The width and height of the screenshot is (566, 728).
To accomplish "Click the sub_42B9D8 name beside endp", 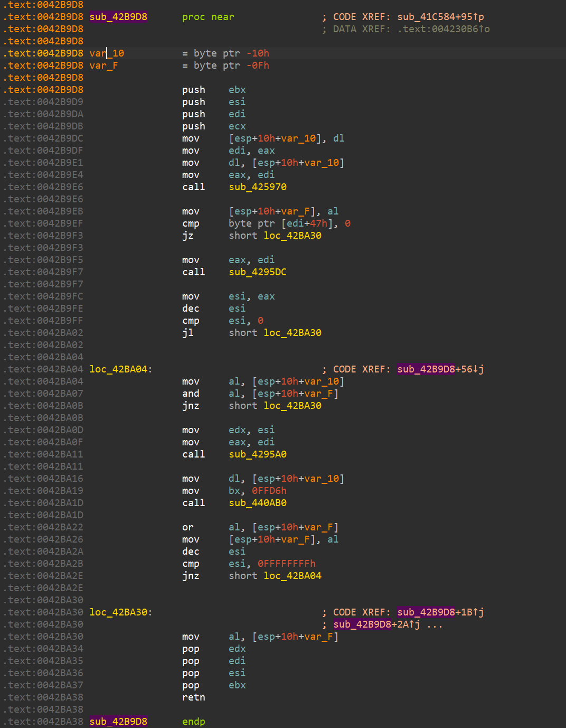I will pyautogui.click(x=118, y=721).
